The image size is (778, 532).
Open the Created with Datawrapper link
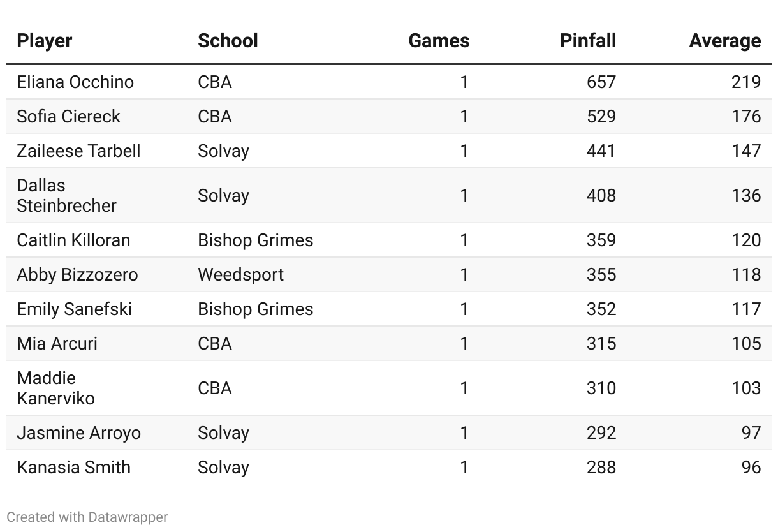[87, 517]
